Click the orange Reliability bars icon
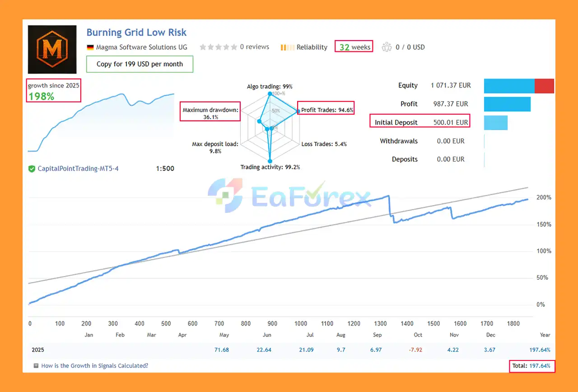578x392 pixels. pyautogui.click(x=287, y=47)
